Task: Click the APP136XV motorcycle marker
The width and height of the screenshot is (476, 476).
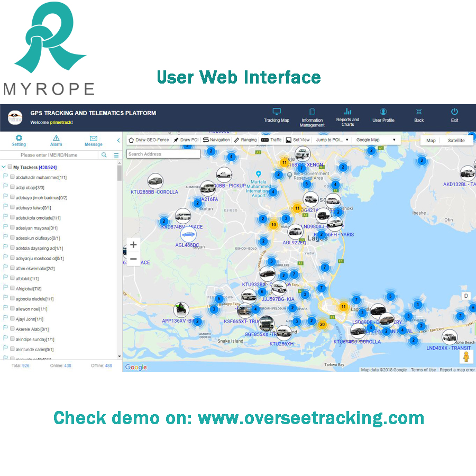Action: click(181, 309)
